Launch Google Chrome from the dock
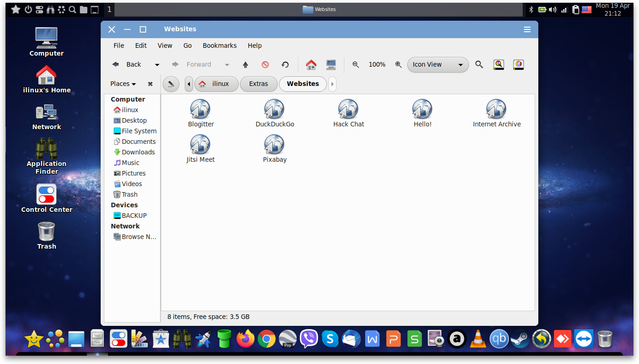Screen dimensions: 639x364 [267, 339]
